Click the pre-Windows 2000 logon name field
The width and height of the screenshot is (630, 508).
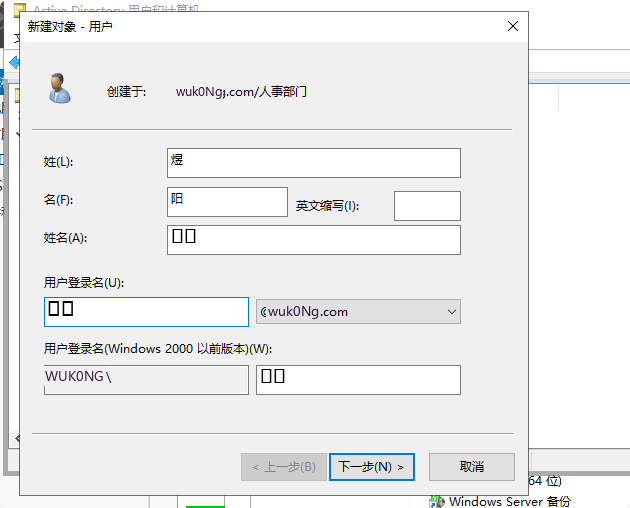point(358,380)
